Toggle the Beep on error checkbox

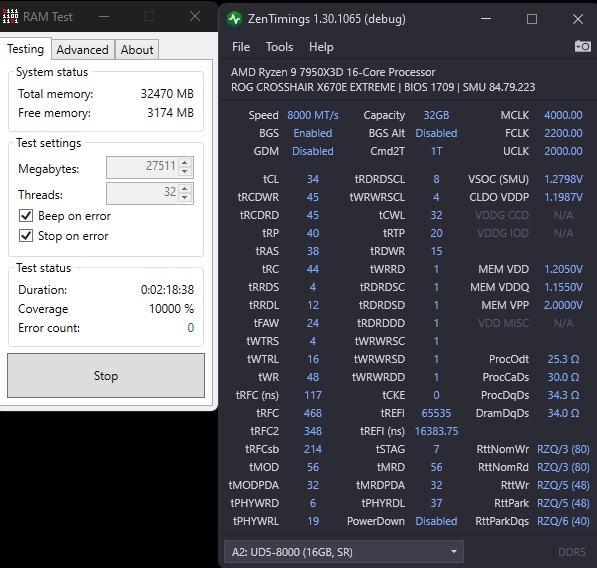pyautogui.click(x=26, y=216)
